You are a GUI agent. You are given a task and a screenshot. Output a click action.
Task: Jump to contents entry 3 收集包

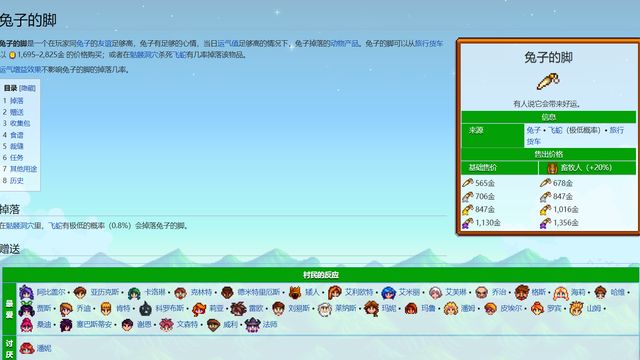coord(20,123)
